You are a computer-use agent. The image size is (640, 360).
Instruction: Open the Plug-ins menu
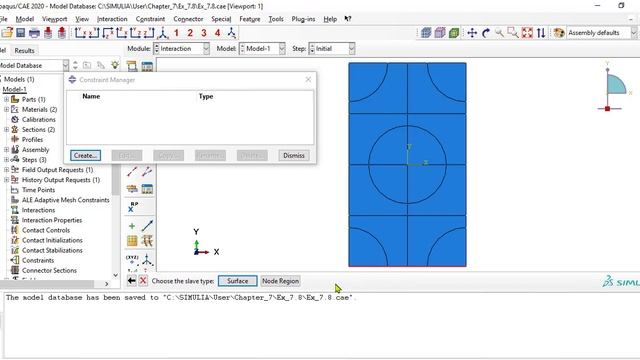click(303, 19)
